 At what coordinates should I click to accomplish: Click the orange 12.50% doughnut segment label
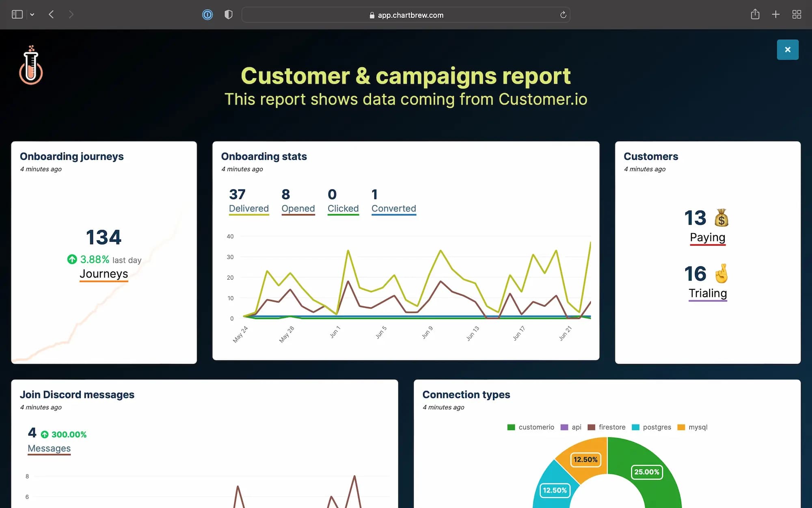coord(585,460)
